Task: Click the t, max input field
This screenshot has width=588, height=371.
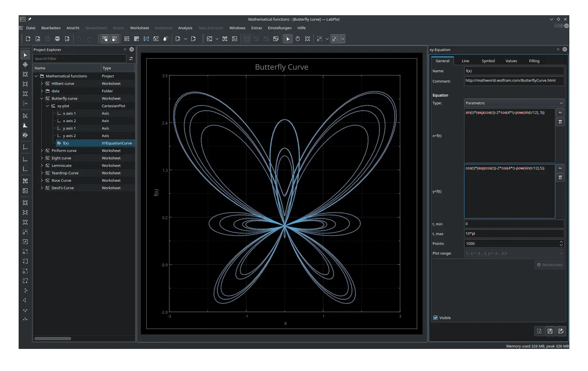Action: point(514,233)
